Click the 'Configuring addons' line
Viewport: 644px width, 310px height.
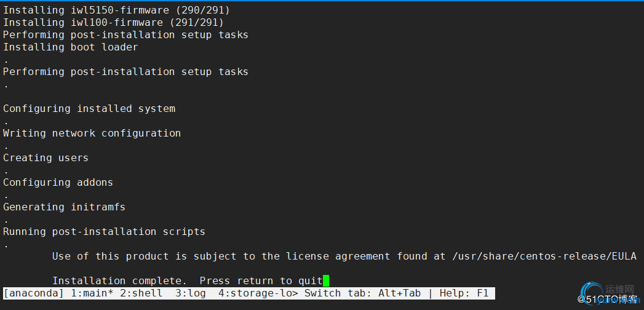58,182
